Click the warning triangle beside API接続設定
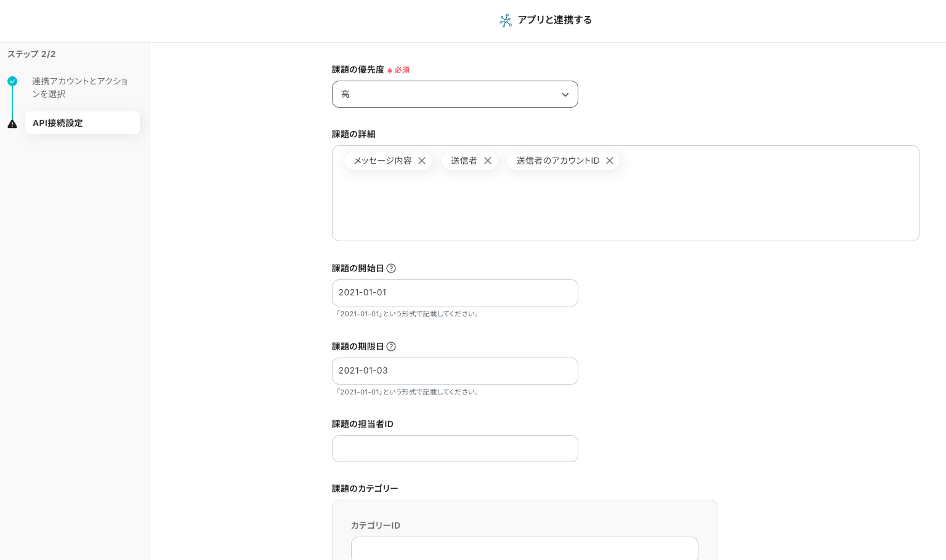Image resolution: width=946 pixels, height=560 pixels. (x=12, y=124)
